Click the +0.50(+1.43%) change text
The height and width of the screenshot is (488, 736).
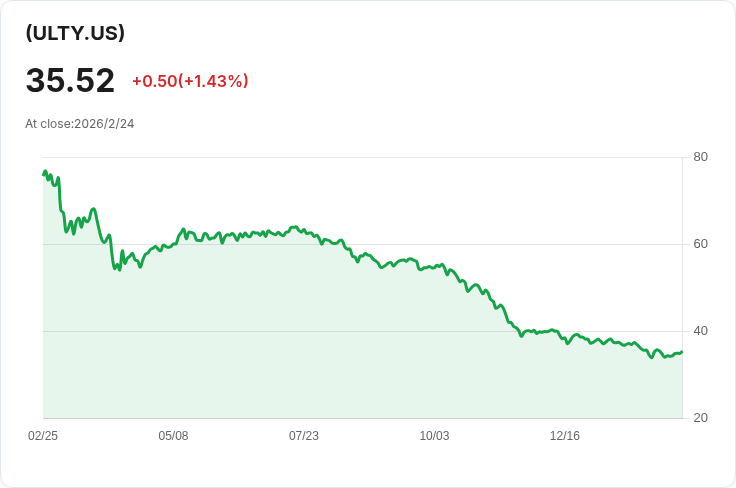pyautogui.click(x=190, y=81)
